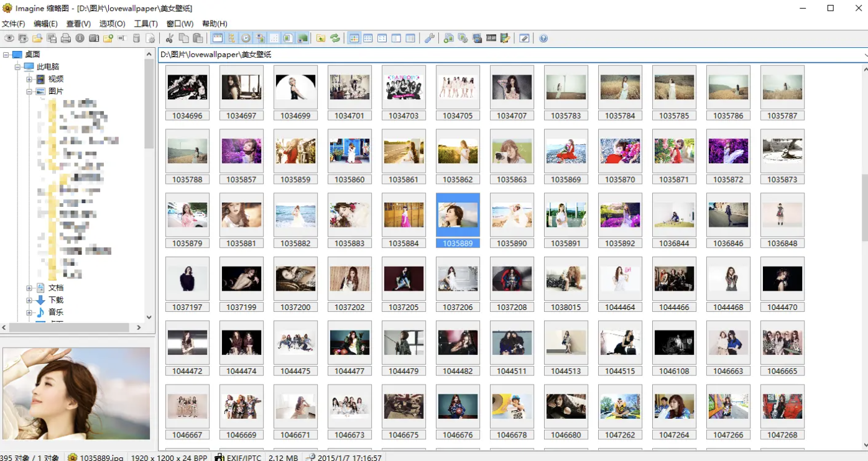Open help with the blue question mark icon
The width and height of the screenshot is (868, 461).
coord(543,39)
